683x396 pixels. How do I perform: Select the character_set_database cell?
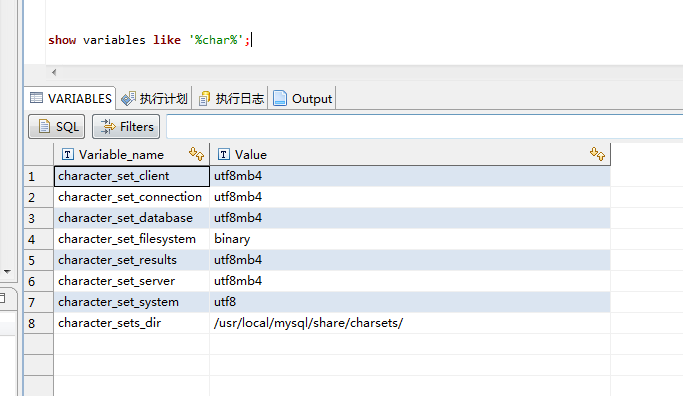click(132, 218)
